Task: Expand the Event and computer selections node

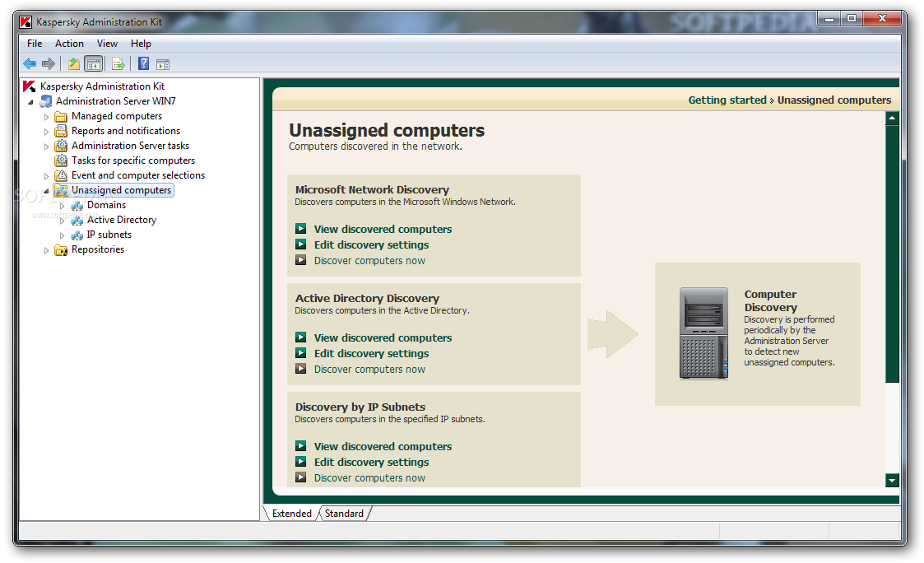Action: pyautogui.click(x=46, y=175)
